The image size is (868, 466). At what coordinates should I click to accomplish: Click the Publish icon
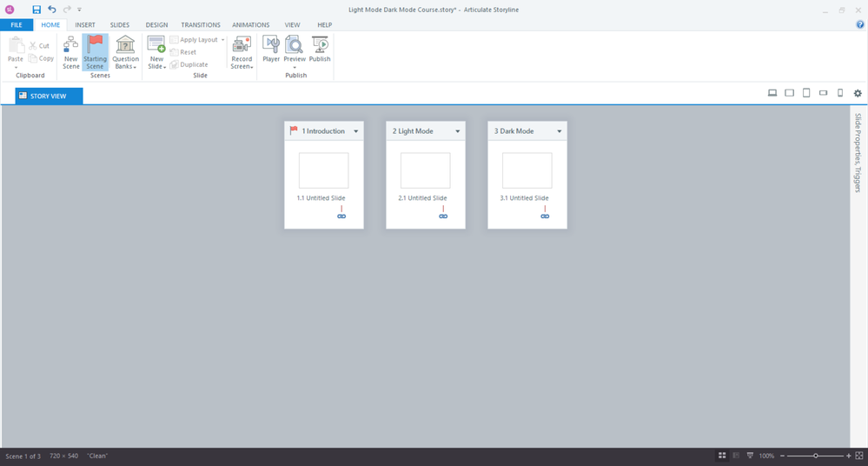(x=320, y=45)
